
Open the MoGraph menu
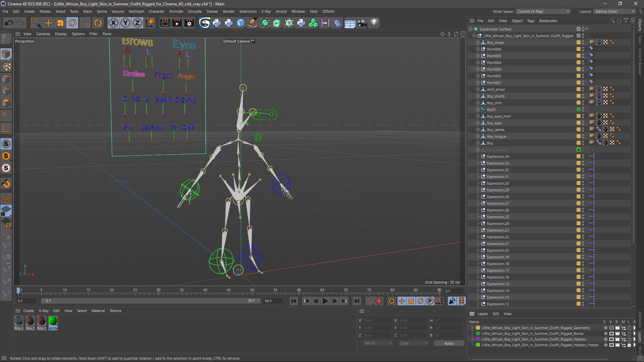pyautogui.click(x=136, y=11)
